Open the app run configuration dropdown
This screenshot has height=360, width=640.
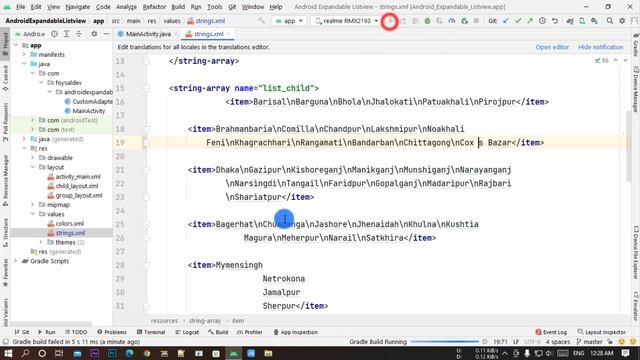[x=289, y=21]
